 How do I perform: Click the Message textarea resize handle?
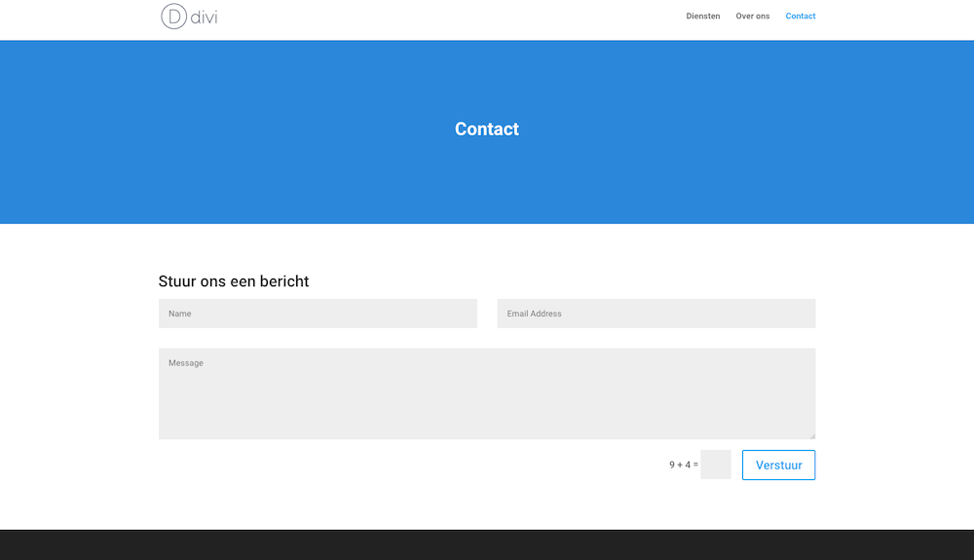tap(811, 435)
